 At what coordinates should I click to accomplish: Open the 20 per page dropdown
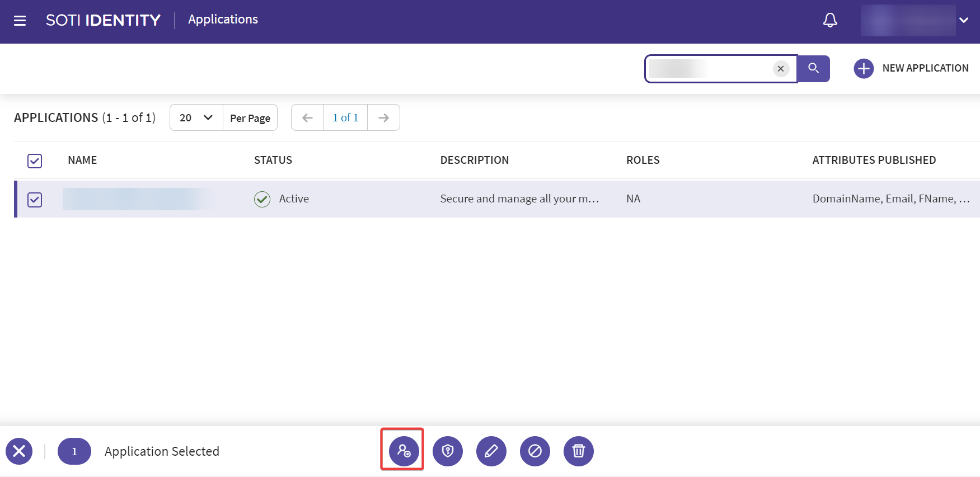196,117
